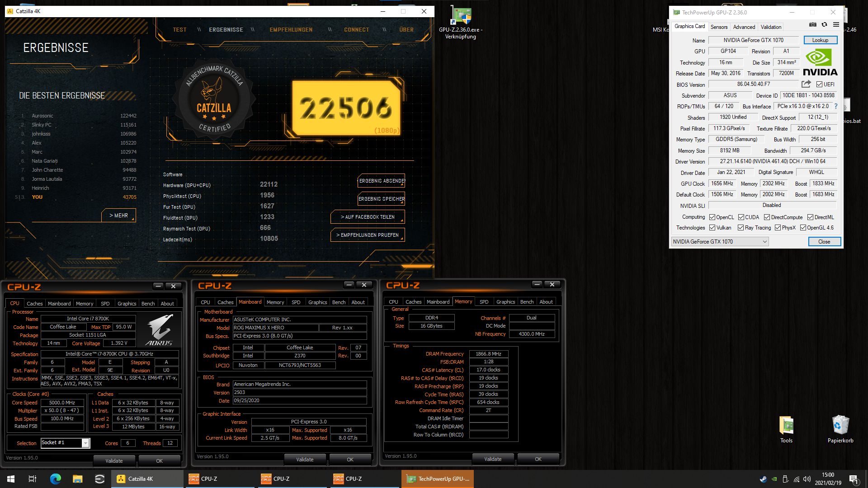Open the notification center icon
This screenshot has width=868, height=488.
[x=854, y=479]
